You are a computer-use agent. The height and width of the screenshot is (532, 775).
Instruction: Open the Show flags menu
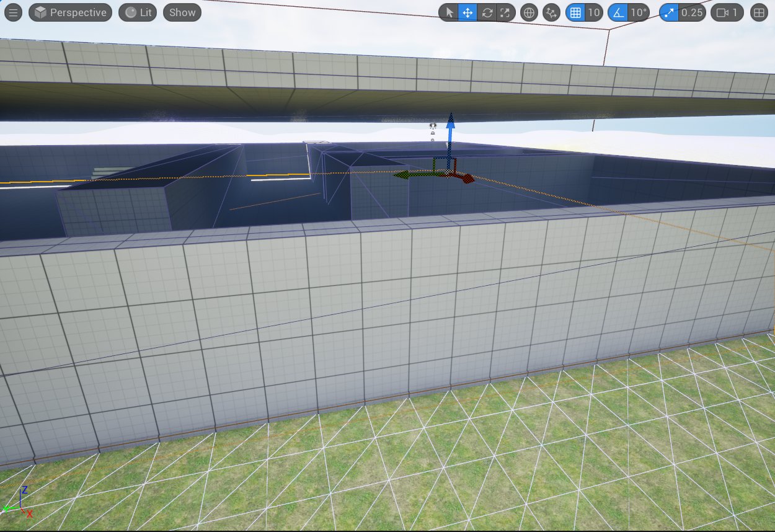pyautogui.click(x=182, y=12)
